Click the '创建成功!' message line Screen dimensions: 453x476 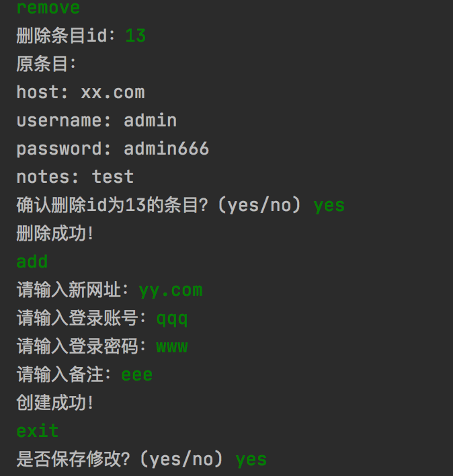[x=55, y=403]
